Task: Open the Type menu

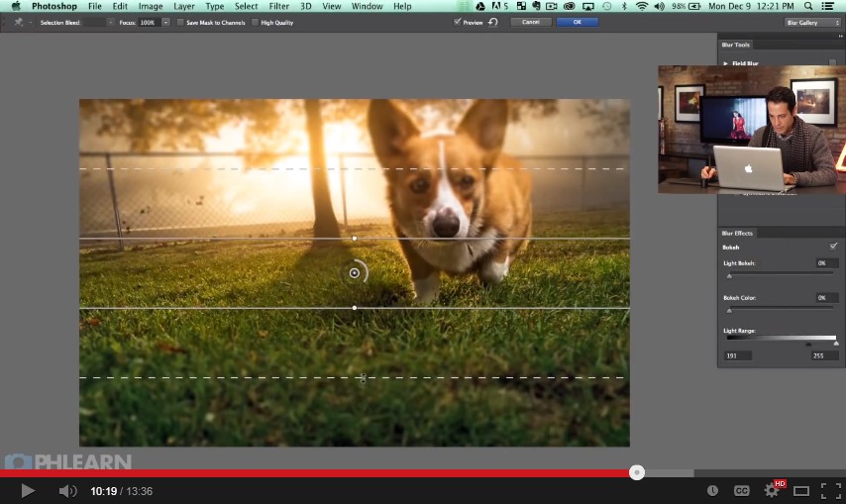Action: 215,6
